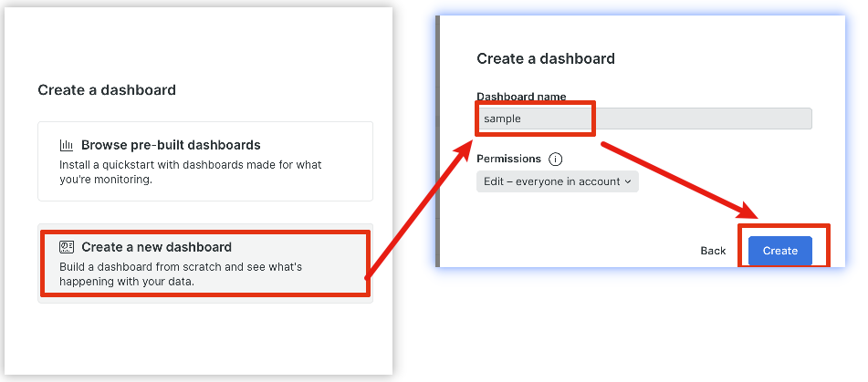Select the "Browse pre-built dashboards" title
The image size is (868, 382).
pyautogui.click(x=171, y=145)
